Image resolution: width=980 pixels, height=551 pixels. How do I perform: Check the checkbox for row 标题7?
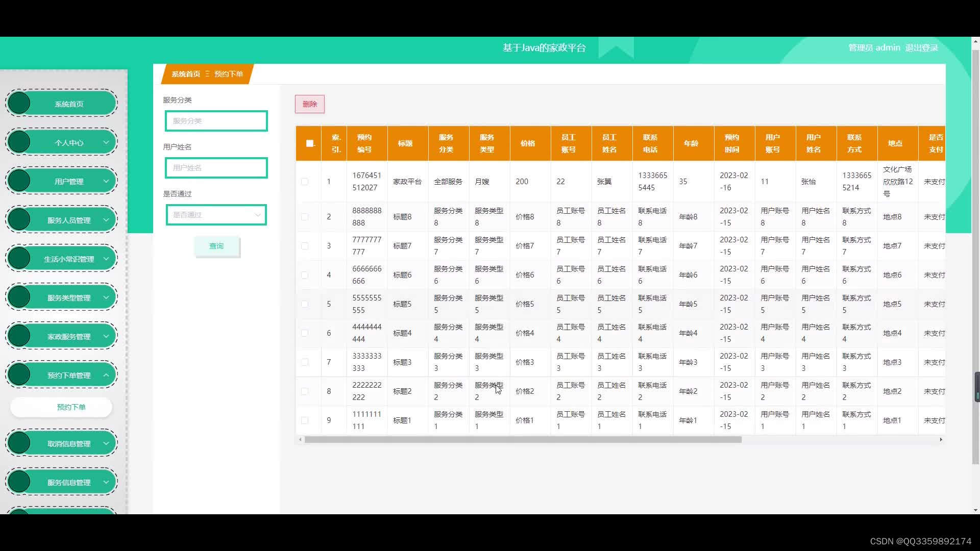click(305, 246)
